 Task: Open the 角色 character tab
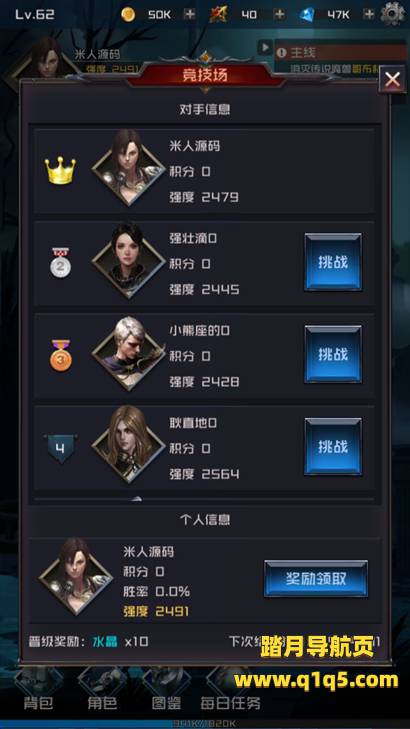click(x=102, y=703)
